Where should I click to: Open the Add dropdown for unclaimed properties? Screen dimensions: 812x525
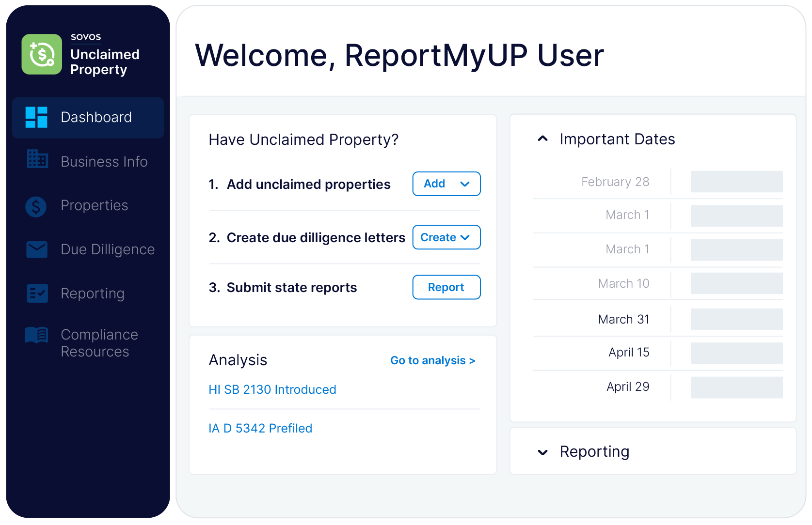(446, 184)
